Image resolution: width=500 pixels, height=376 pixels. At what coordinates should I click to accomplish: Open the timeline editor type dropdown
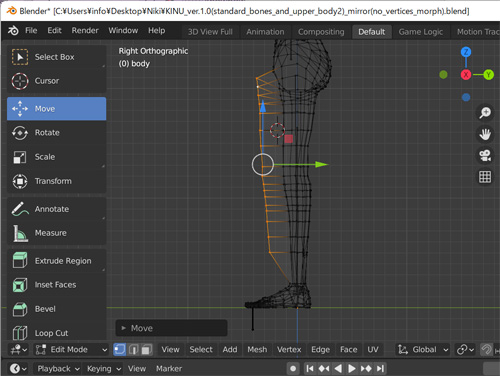pyautogui.click(x=18, y=369)
